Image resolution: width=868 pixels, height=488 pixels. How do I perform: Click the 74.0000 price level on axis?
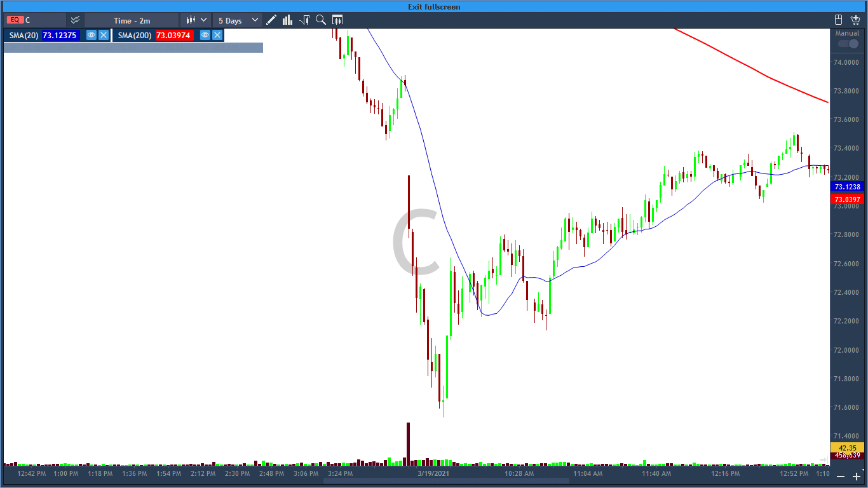pos(848,62)
